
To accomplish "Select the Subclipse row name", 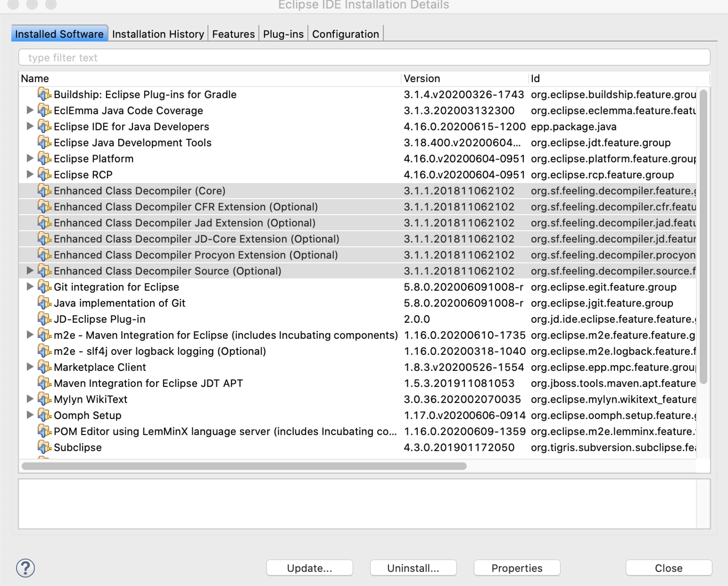I will coord(78,448).
